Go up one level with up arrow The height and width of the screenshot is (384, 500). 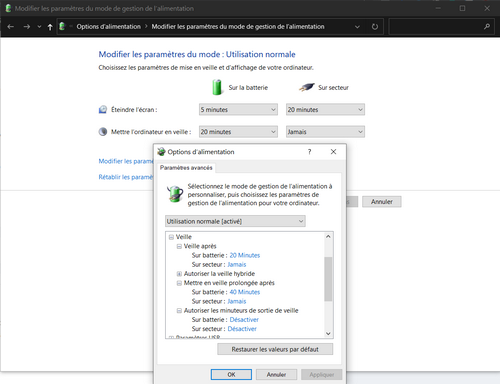(50, 27)
